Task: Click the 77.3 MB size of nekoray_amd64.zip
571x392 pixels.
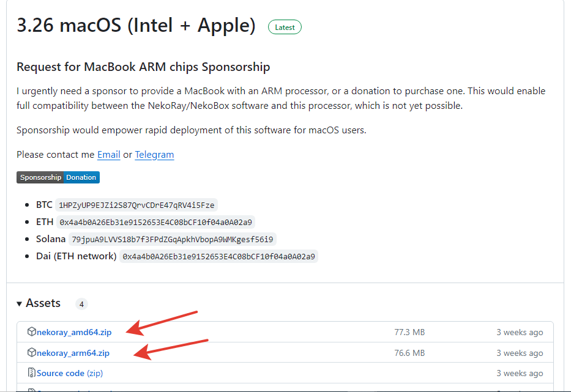Action: pos(409,333)
